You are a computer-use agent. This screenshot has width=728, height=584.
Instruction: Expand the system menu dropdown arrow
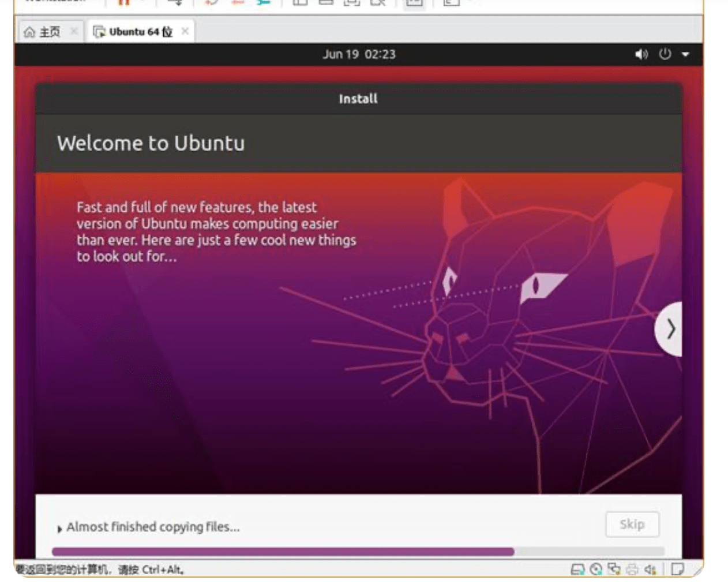[685, 54]
